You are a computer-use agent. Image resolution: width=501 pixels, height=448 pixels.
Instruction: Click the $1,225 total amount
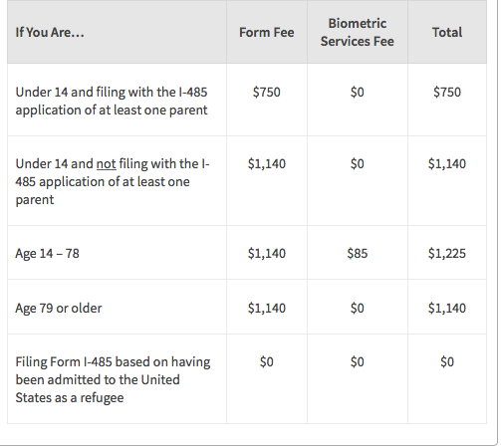(447, 254)
